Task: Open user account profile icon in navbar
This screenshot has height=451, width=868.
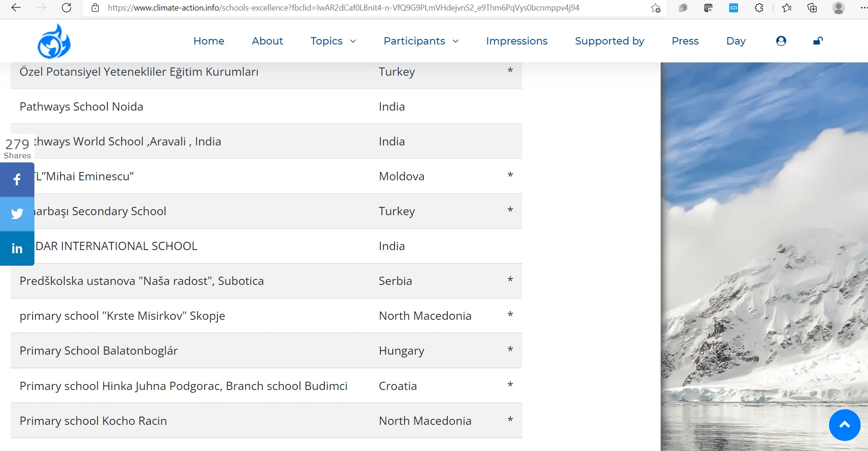Action: click(x=781, y=41)
